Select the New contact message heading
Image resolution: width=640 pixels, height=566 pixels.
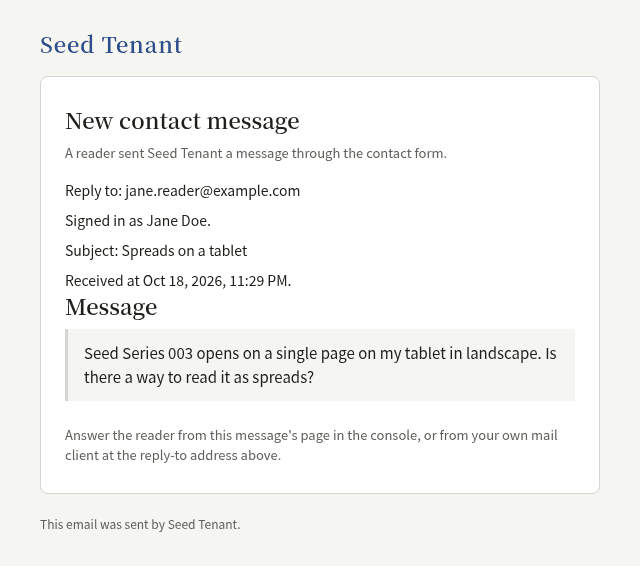point(182,121)
